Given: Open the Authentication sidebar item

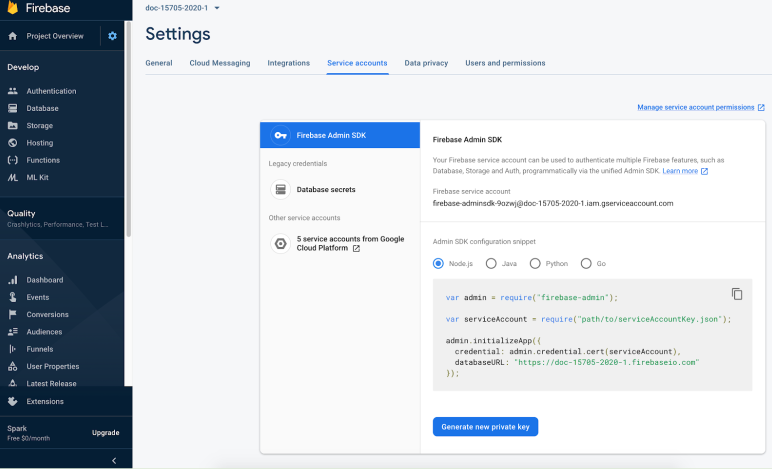Looking at the screenshot, I should (51, 91).
